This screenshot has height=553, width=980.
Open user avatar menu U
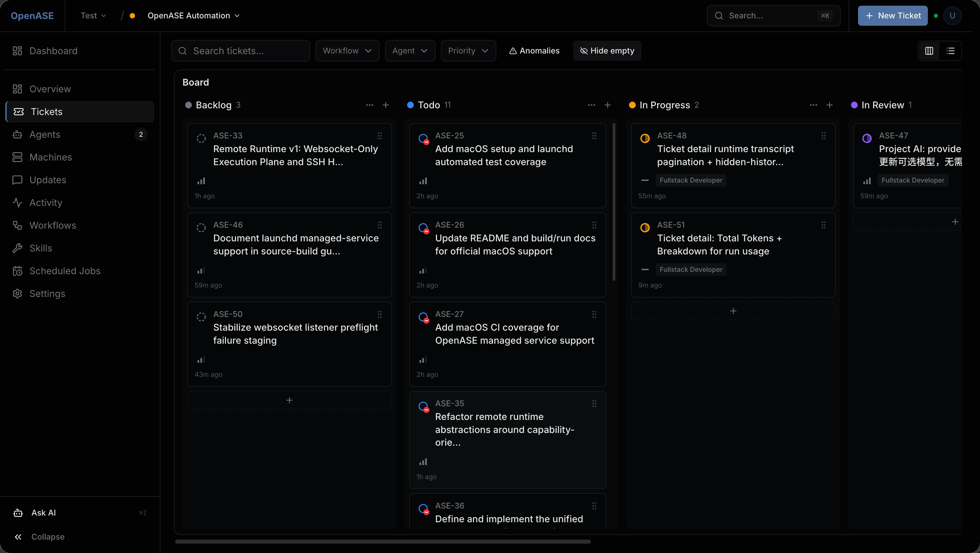[952, 16]
